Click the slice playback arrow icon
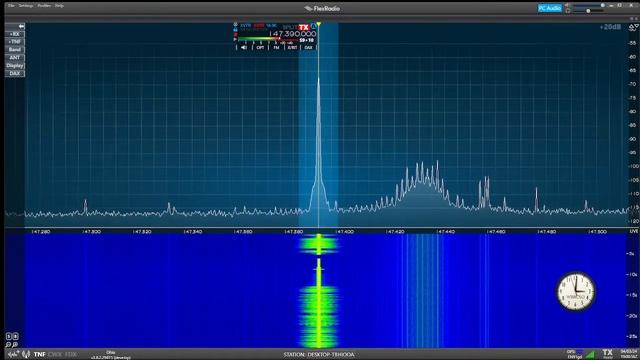This screenshot has height=360, width=640. (x=236, y=40)
